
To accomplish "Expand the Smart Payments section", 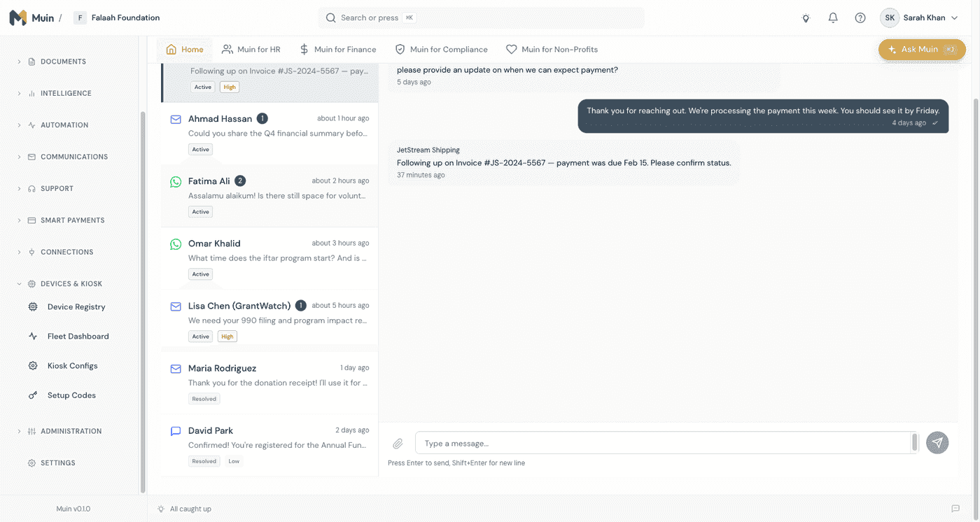I will coord(72,220).
